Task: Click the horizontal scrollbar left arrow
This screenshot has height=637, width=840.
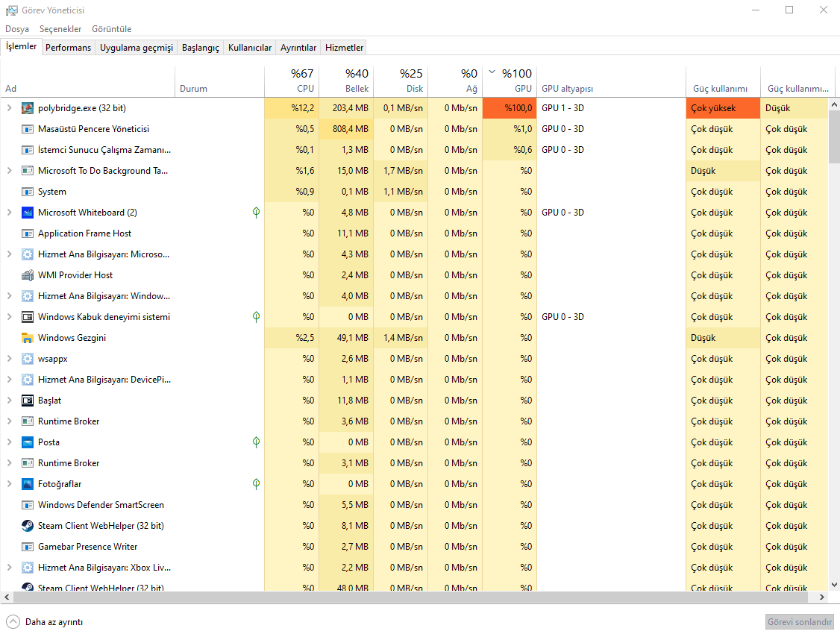Action: pos(7,597)
